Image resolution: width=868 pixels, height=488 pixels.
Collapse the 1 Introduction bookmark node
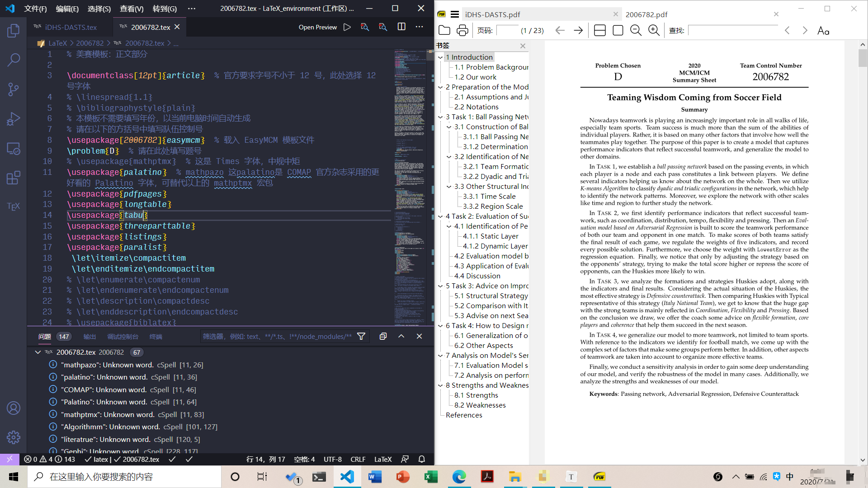[440, 57]
